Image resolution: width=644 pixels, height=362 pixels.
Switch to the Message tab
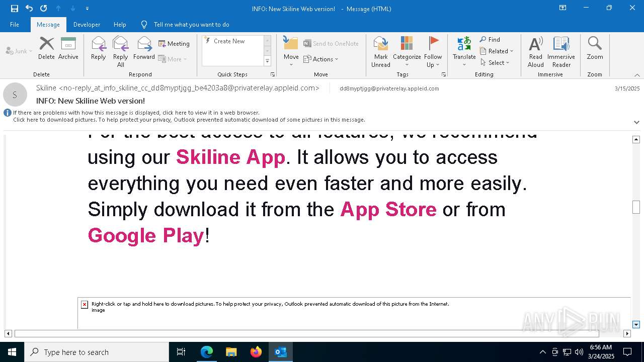click(48, 24)
